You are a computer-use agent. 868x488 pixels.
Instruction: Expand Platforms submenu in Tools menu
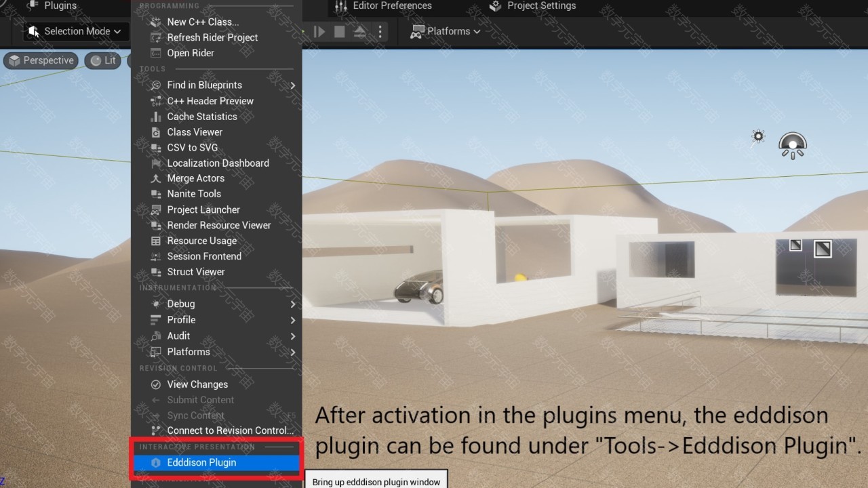pos(216,352)
